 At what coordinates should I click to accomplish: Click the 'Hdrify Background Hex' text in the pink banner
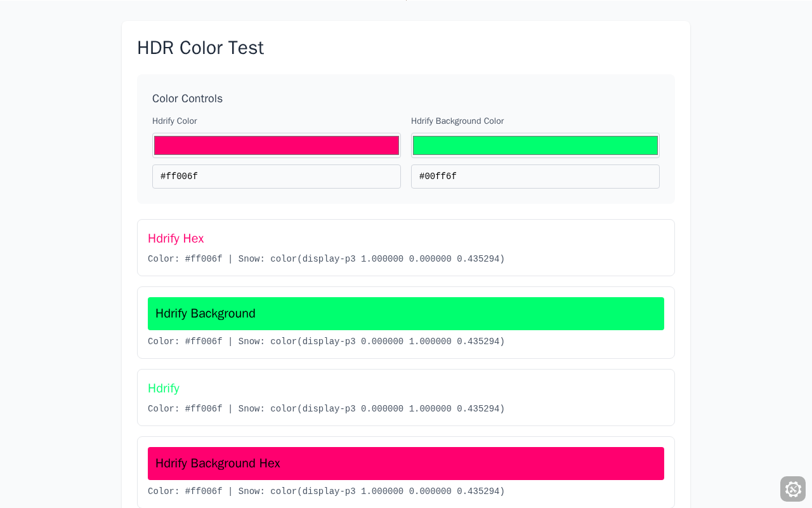point(218,464)
